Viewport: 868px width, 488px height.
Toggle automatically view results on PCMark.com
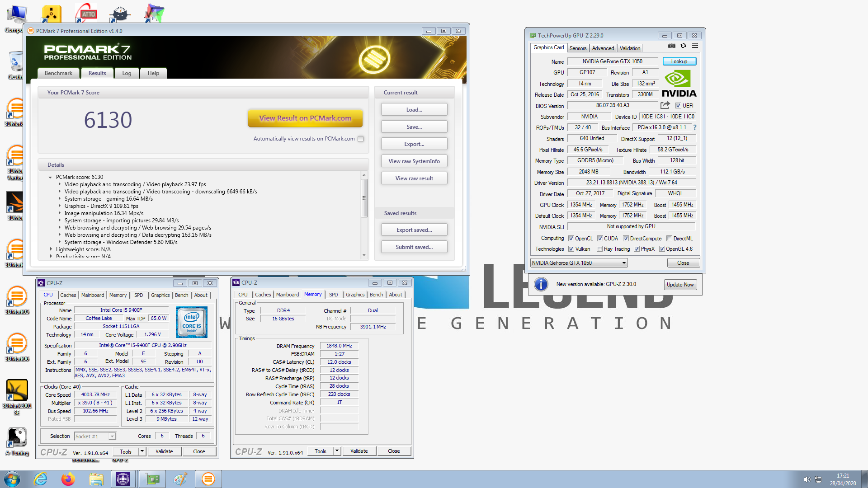click(361, 139)
